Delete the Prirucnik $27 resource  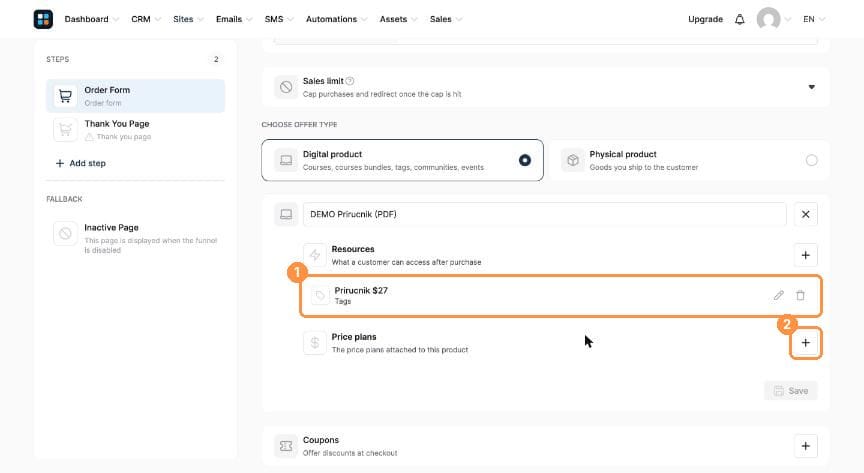coord(800,295)
